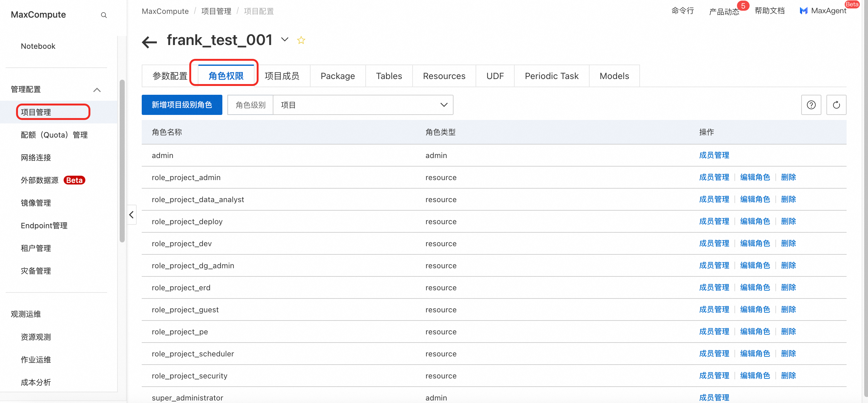Open MaxAgent from the top bar
Screen dimensions: 868x403
[x=823, y=11]
